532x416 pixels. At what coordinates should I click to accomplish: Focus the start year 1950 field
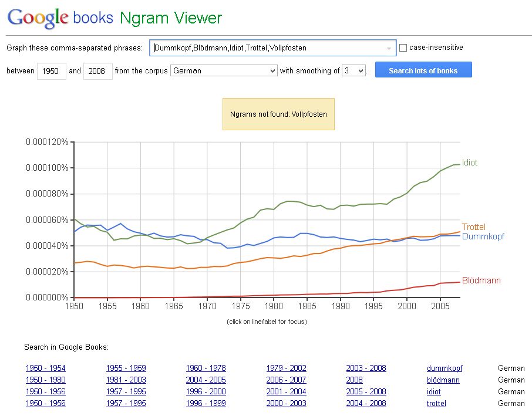51,71
